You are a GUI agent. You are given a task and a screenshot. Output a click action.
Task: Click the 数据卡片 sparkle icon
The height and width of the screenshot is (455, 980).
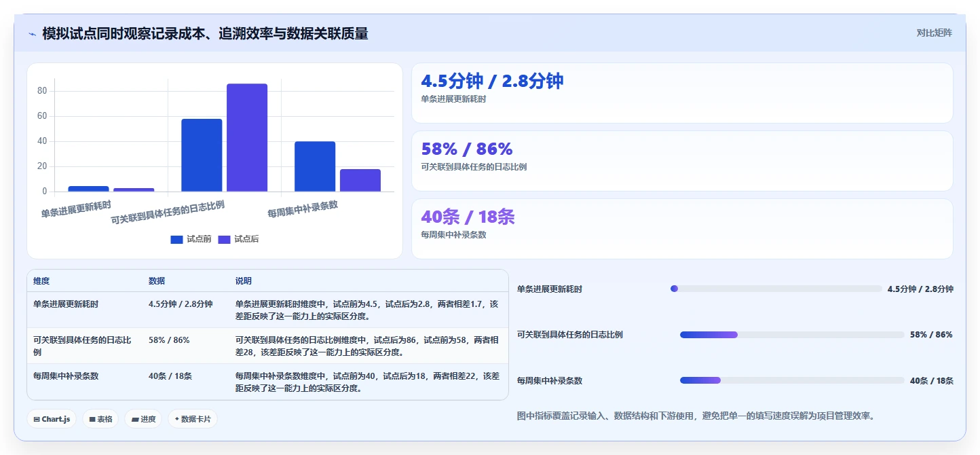(x=176, y=420)
